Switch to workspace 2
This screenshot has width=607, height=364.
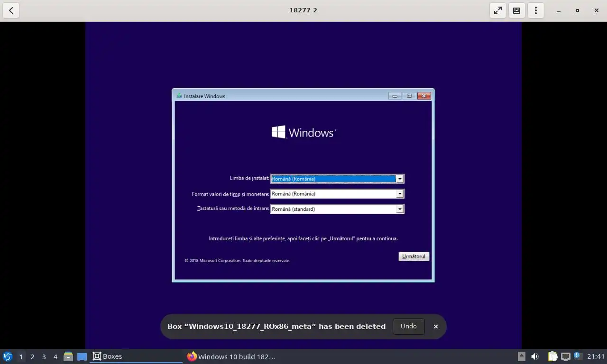tap(33, 357)
